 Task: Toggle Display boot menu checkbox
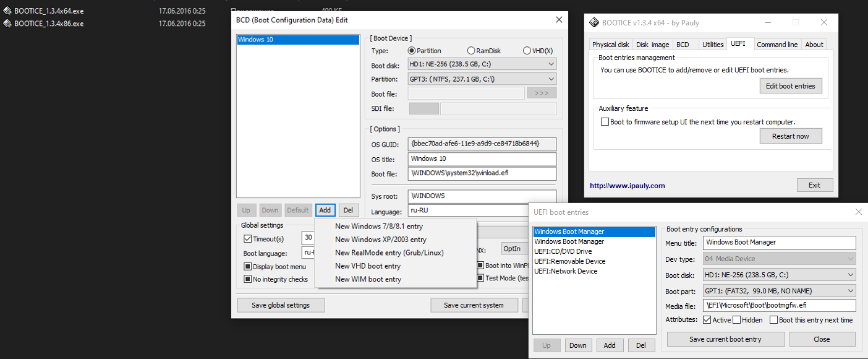point(247,267)
